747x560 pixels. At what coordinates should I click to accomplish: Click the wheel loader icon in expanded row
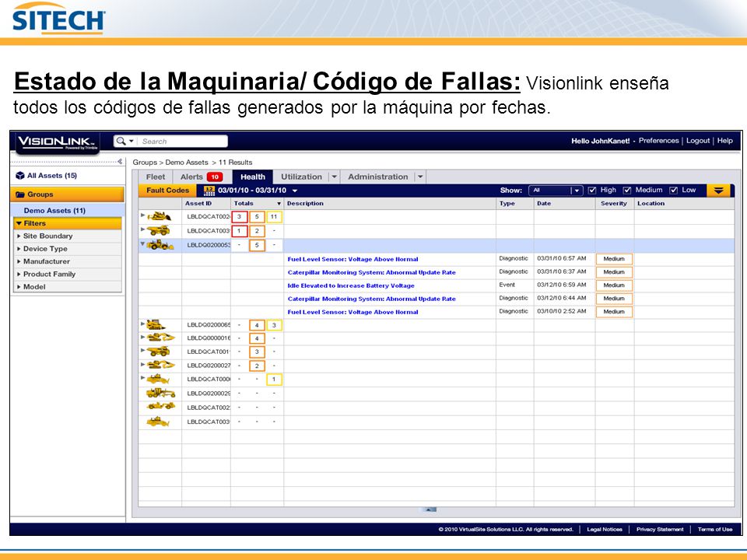(x=159, y=245)
